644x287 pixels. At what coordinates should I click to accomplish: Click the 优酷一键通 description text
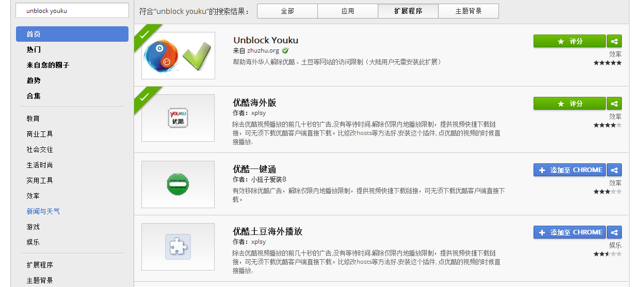click(368, 195)
